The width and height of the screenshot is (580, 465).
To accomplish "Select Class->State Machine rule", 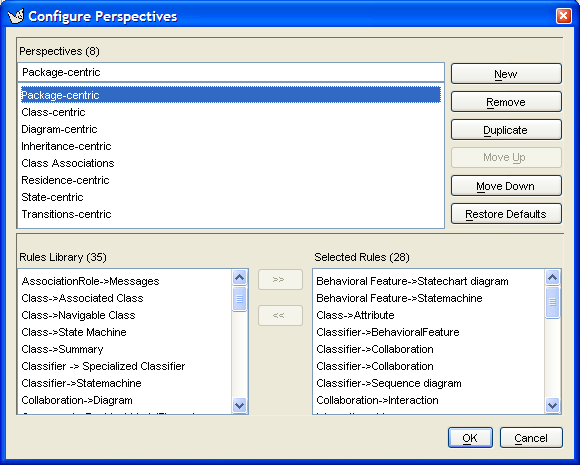I will click(125, 332).
